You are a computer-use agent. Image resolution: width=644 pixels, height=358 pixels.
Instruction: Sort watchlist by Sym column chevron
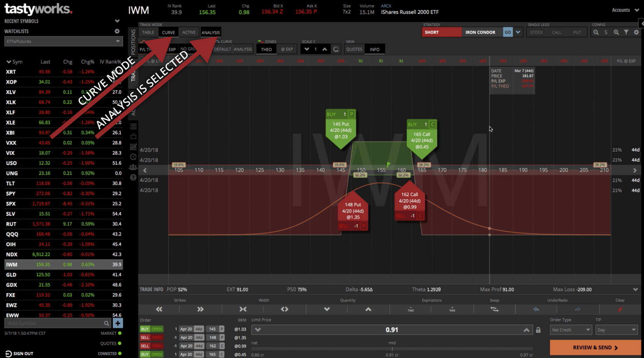click(x=8, y=62)
